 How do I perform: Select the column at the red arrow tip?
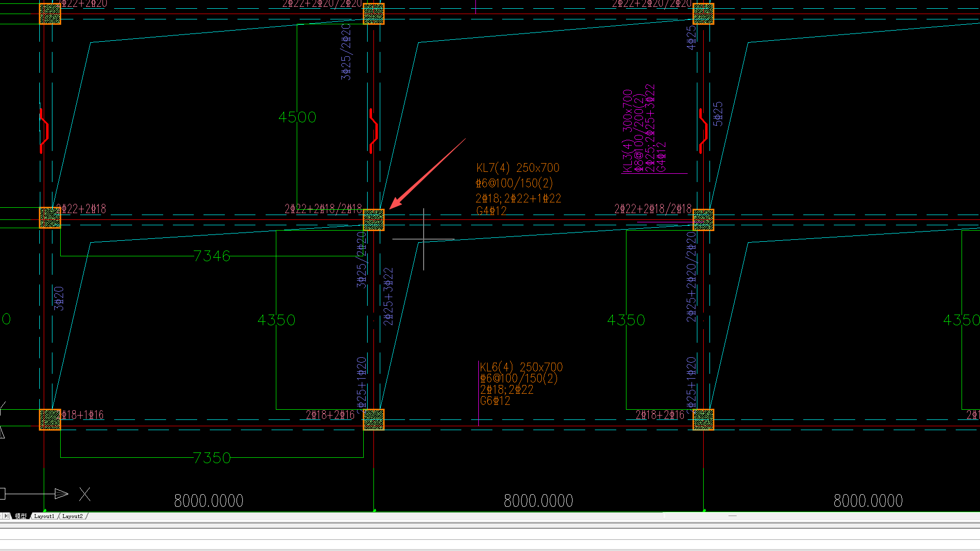[373, 220]
